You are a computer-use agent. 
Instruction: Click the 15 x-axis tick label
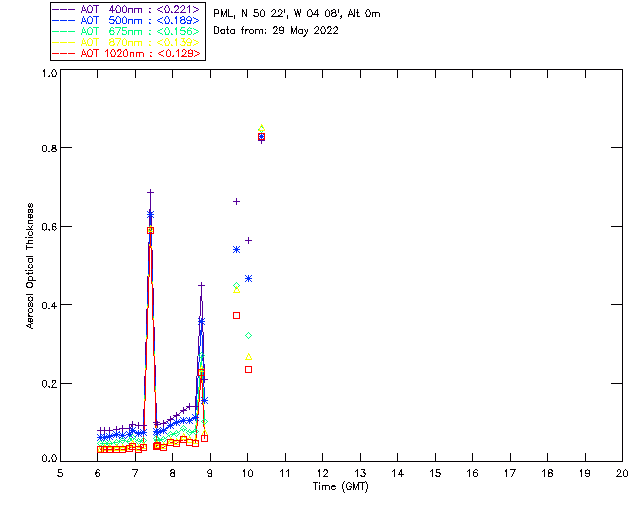coord(435,473)
